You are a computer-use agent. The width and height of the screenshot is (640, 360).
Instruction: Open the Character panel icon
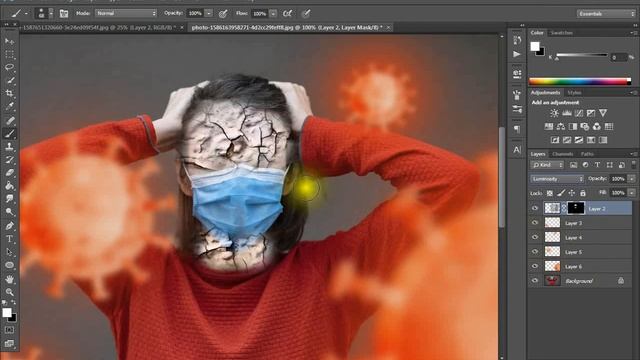(517, 150)
